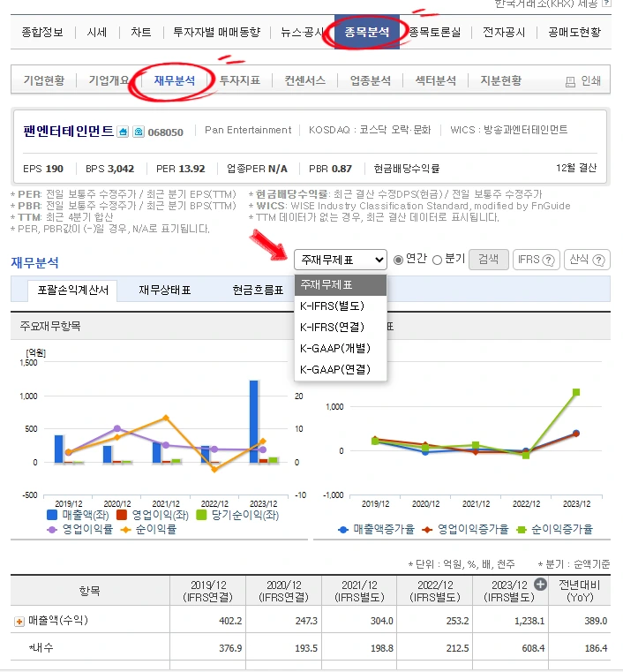Click the 순이익증가율 legend marker
Viewport: 623px width, 672px height.
tap(522, 530)
